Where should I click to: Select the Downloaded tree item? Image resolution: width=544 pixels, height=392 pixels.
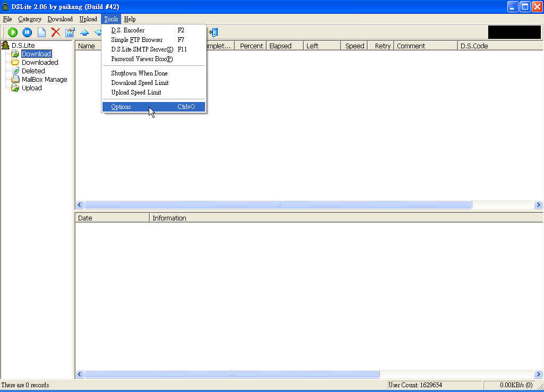point(40,63)
